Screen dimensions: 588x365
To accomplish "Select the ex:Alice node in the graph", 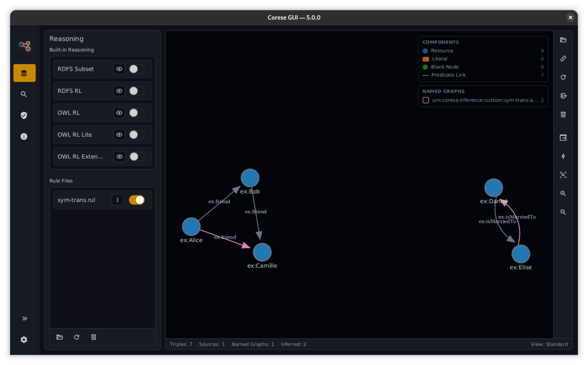I will coord(191,227).
